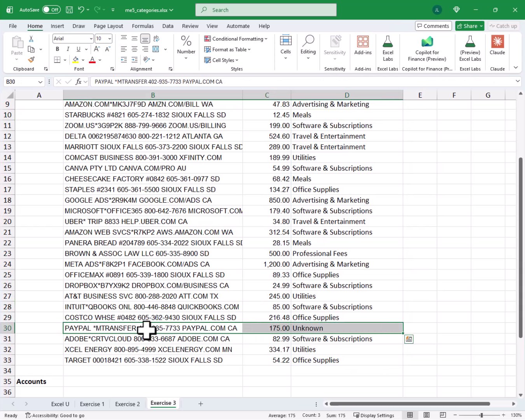Click the Save disk icon

(69, 10)
